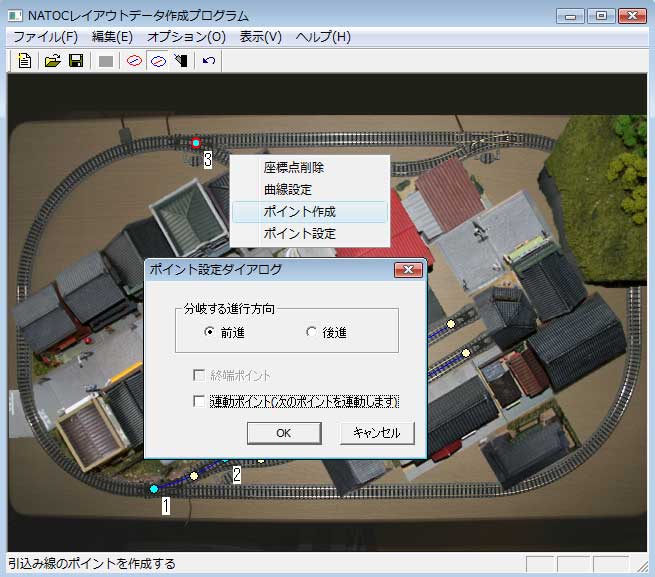Open the オプション(O) menu
The width and height of the screenshot is (655, 577).
pos(186,37)
